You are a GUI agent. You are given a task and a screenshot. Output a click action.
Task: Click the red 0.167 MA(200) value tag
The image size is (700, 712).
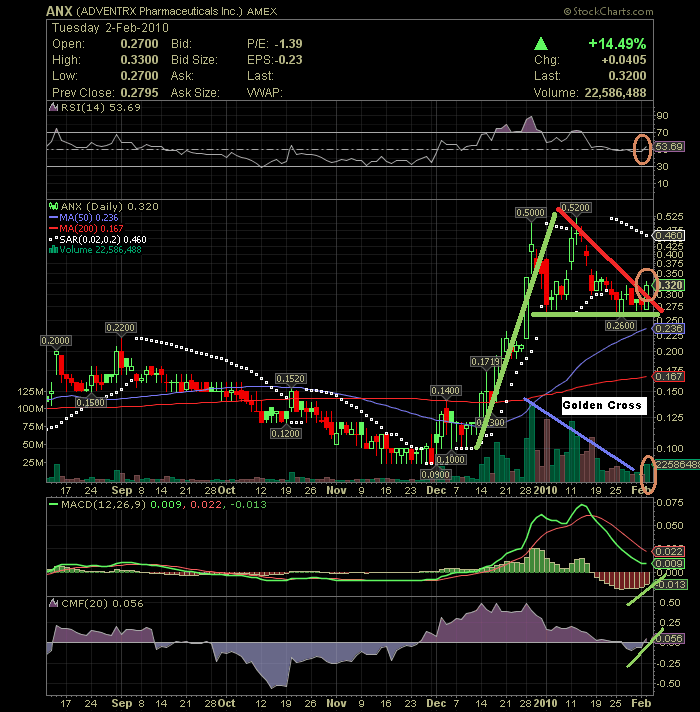670,376
